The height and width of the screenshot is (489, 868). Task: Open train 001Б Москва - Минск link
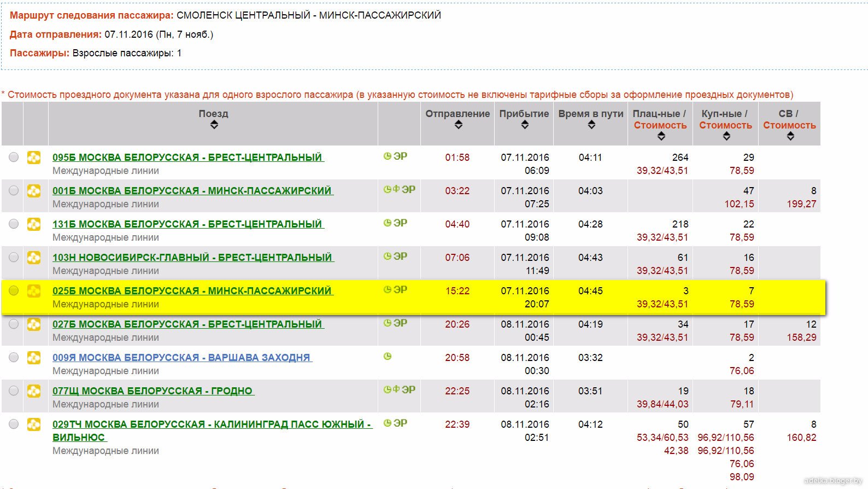193,191
